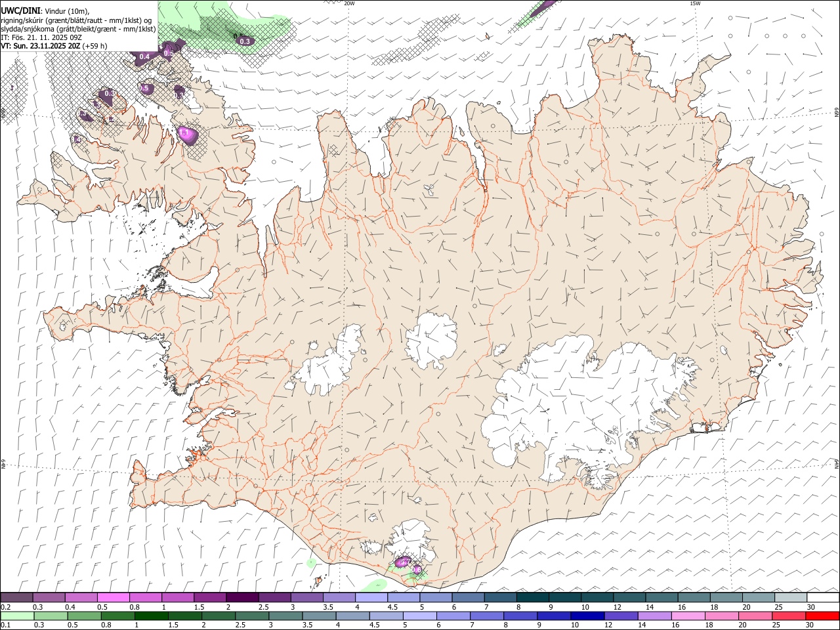Click the 'rigning/skúrir' legend description line
The height and width of the screenshot is (630, 840).
76,20
